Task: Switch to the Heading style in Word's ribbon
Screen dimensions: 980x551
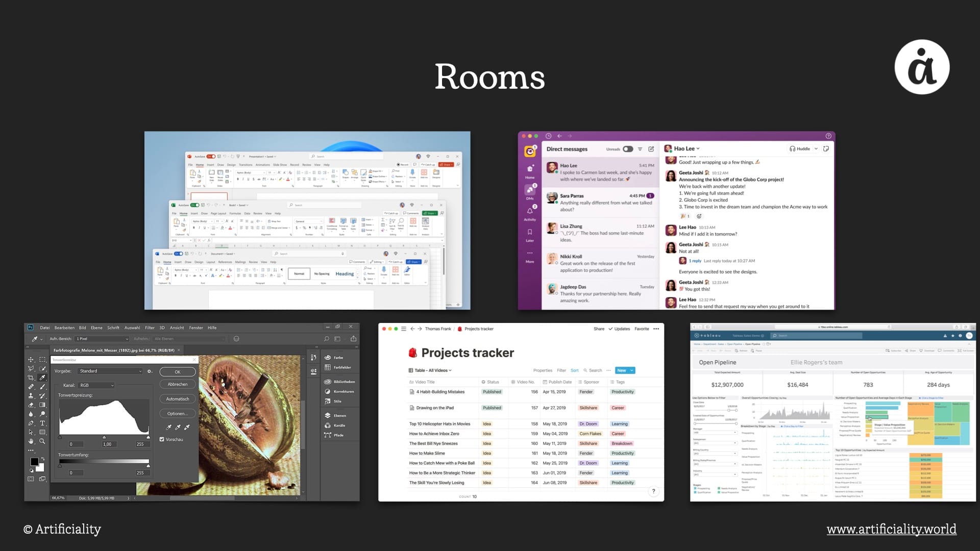Action: 345,274
